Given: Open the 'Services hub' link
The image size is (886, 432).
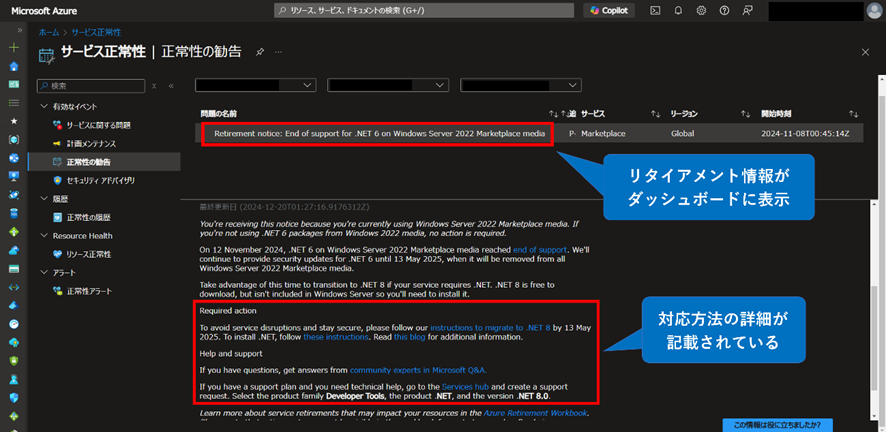Looking at the screenshot, I should 466,387.
